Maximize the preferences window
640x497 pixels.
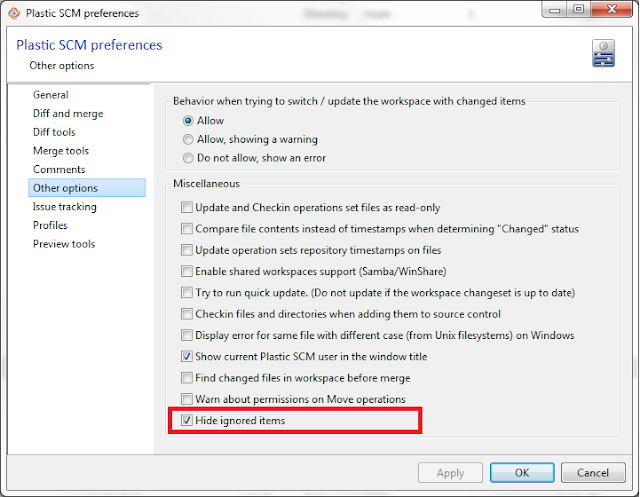578,9
